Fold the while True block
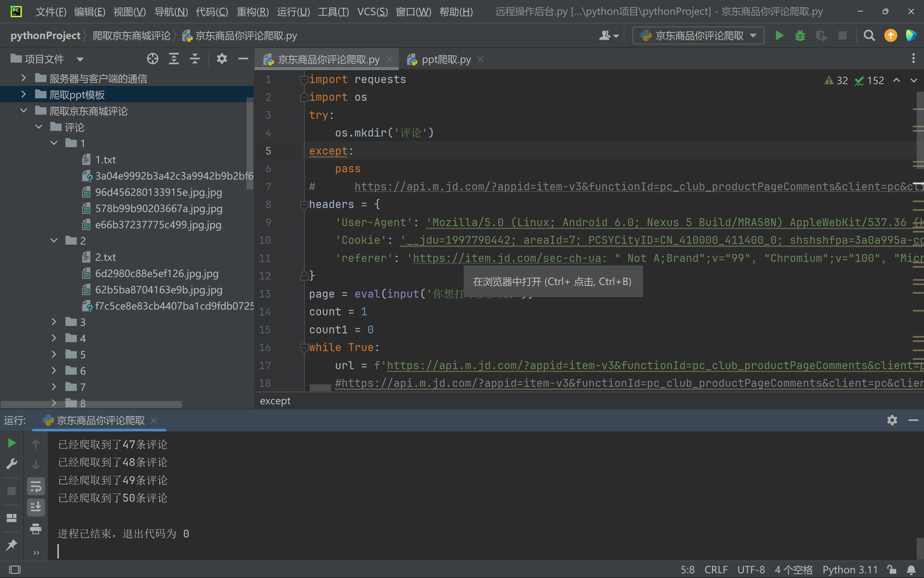Image resolution: width=924 pixels, height=578 pixels. (x=304, y=348)
